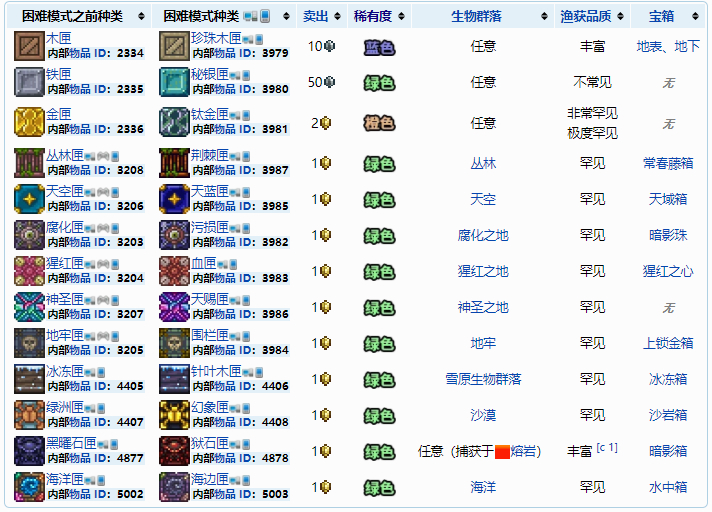This screenshot has width=712, height=512.
Task: Open the 水中箱 chest link
Action: tap(668, 487)
